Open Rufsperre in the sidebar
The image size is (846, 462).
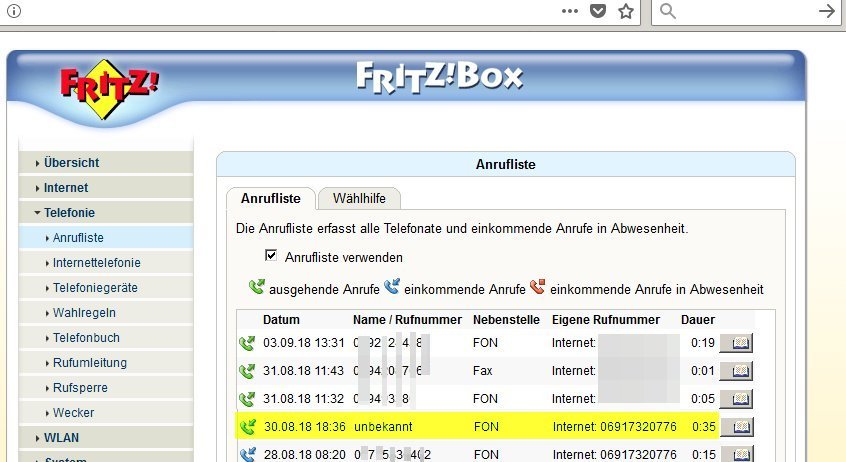[x=106, y=388]
